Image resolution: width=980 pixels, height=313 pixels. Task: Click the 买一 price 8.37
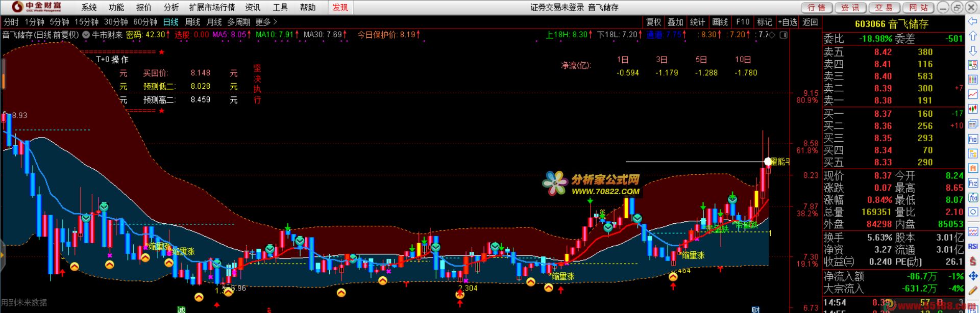(x=883, y=114)
